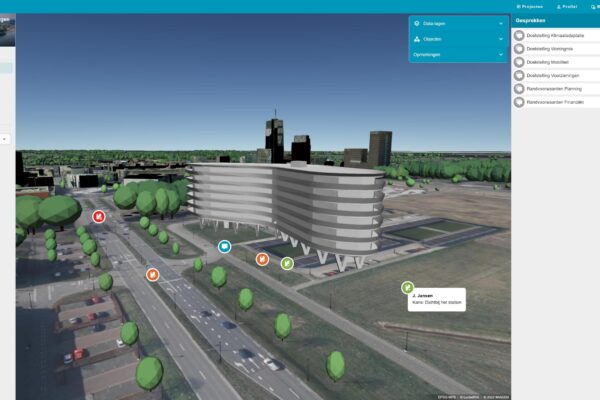Click the Data lagen layers icon
Viewport: 600px width, 400px height.
417,23
